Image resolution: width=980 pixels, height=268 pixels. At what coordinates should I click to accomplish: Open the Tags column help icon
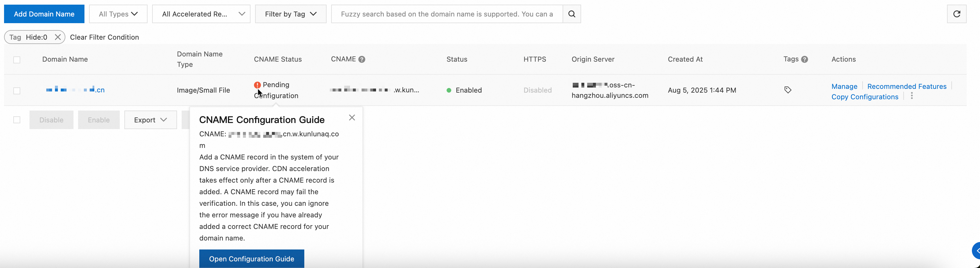[x=804, y=59]
